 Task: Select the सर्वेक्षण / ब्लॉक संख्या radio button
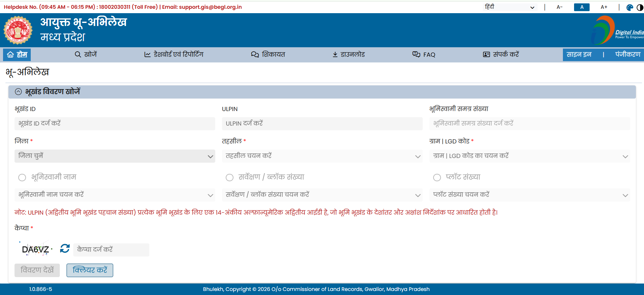coord(230,178)
